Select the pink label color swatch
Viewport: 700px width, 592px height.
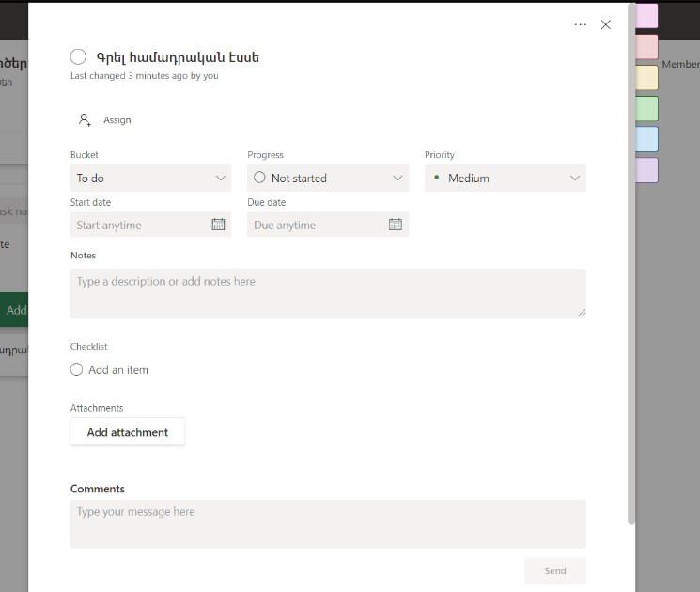coord(646,16)
